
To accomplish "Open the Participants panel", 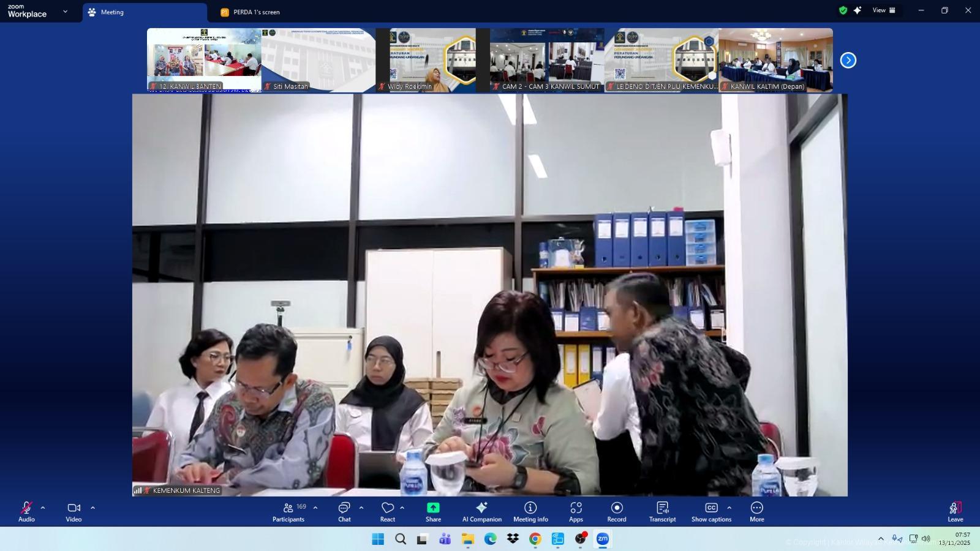I will (288, 512).
